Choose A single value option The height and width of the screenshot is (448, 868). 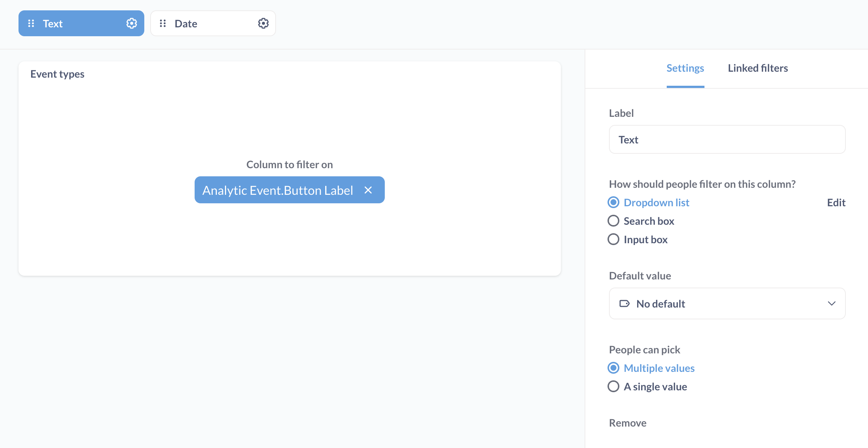pos(613,386)
